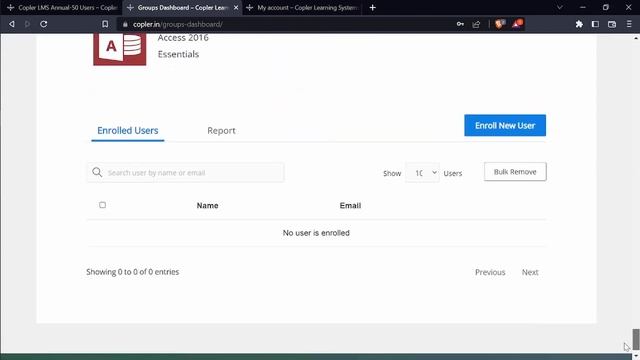This screenshot has height=360, width=640.
Task: Click 'Showing 0 to 0 of 0 entries'
Action: click(133, 272)
